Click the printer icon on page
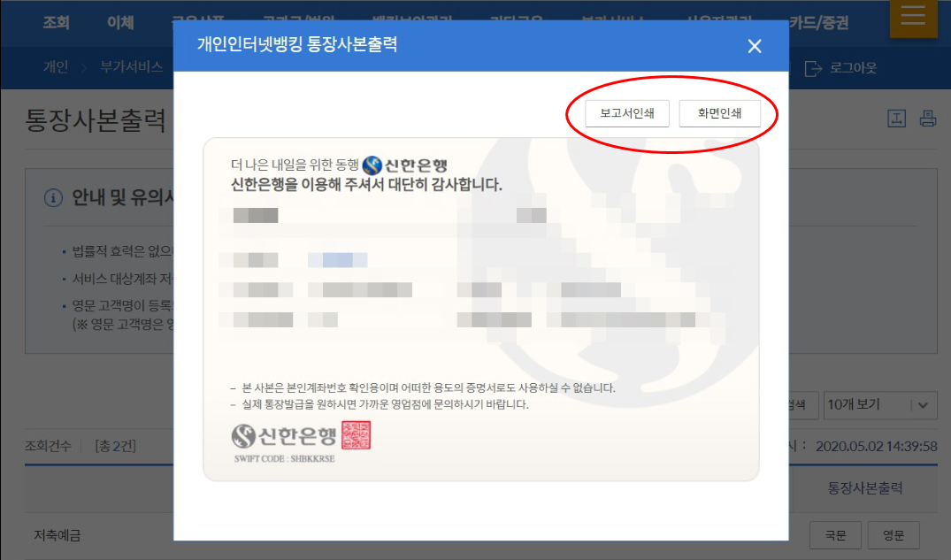951x560 pixels. click(x=927, y=119)
